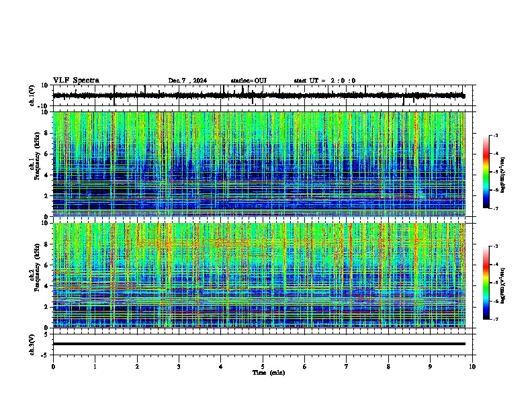Screen dimensions: 532x411
Task: Click the ch.2 color scale bar
Action: tap(486, 283)
